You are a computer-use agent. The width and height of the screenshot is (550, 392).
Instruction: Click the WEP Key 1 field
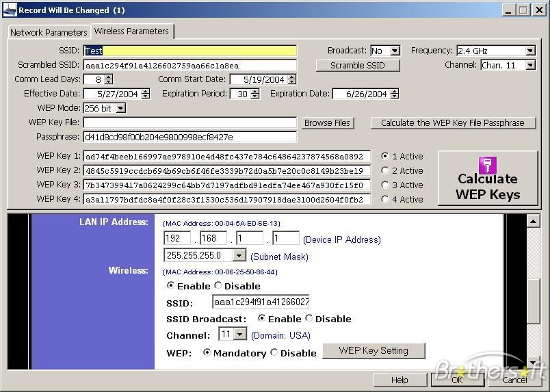pyautogui.click(x=227, y=157)
